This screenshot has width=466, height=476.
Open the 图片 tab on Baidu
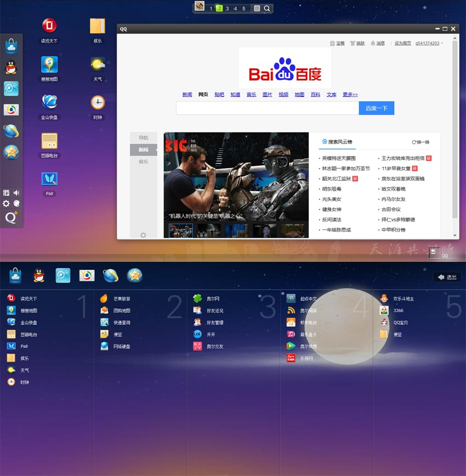[x=268, y=94]
